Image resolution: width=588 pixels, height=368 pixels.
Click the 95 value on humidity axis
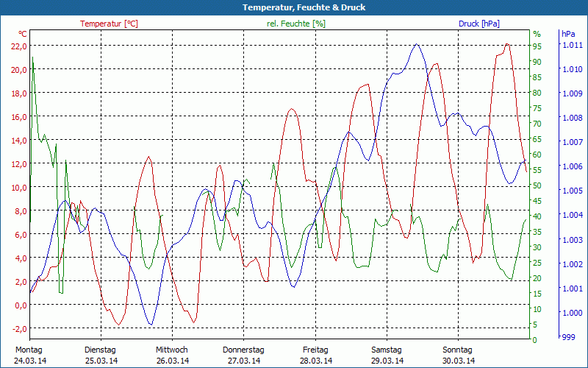tap(537, 46)
